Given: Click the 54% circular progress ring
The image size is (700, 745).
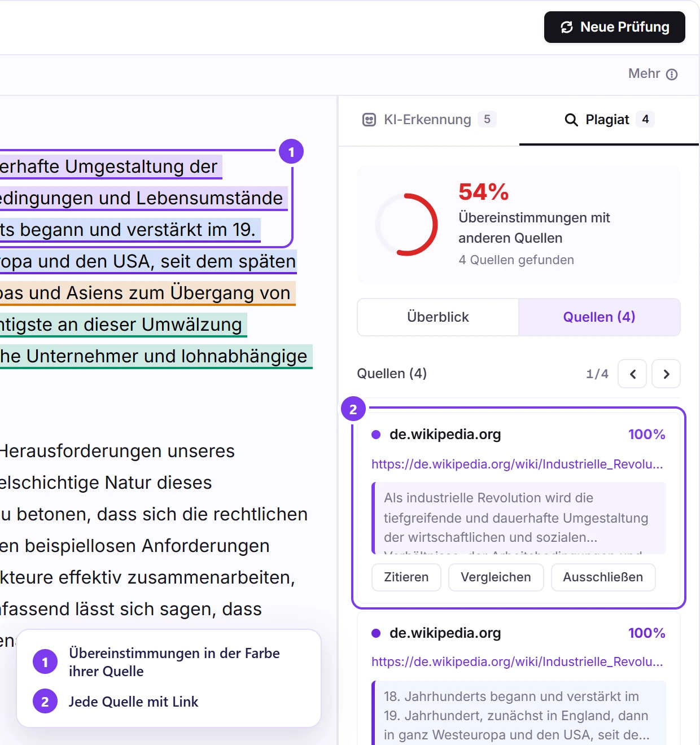Looking at the screenshot, I should click(406, 225).
